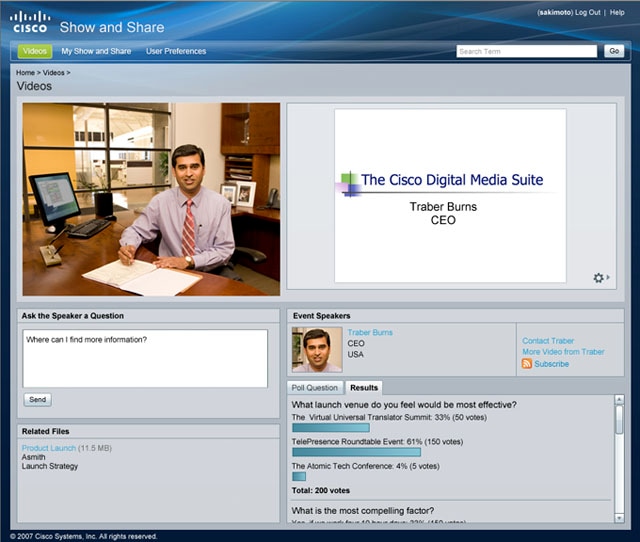Click the Go search button
The image size is (640, 542).
pos(614,51)
